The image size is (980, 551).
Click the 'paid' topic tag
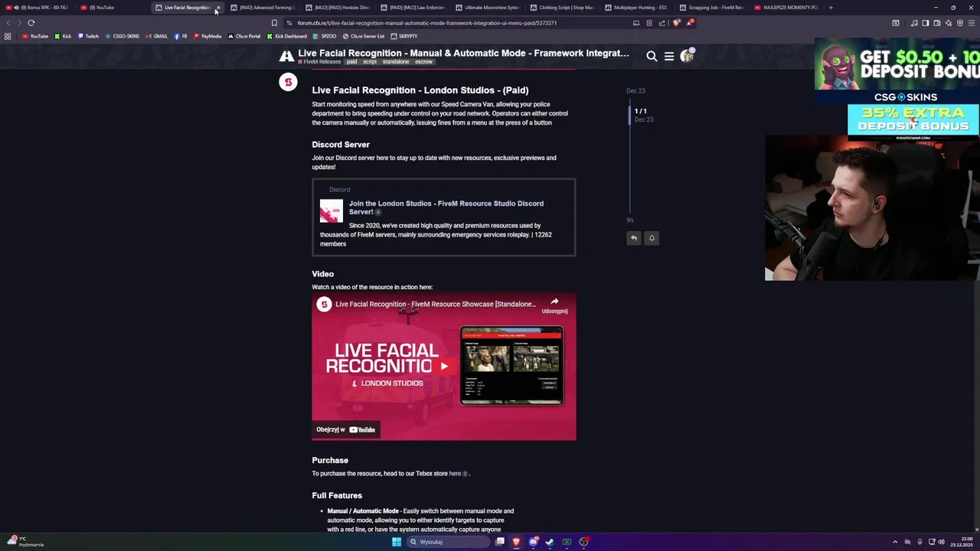[x=352, y=62]
